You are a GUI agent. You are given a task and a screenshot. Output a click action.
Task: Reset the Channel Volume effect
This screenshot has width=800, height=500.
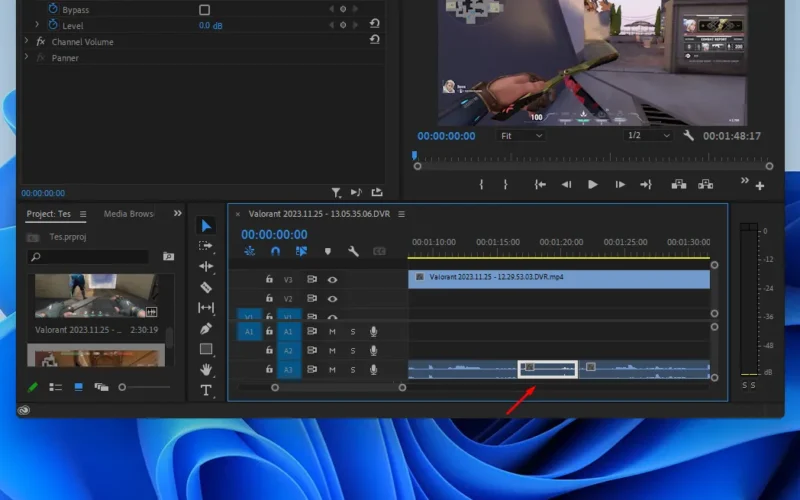(374, 39)
